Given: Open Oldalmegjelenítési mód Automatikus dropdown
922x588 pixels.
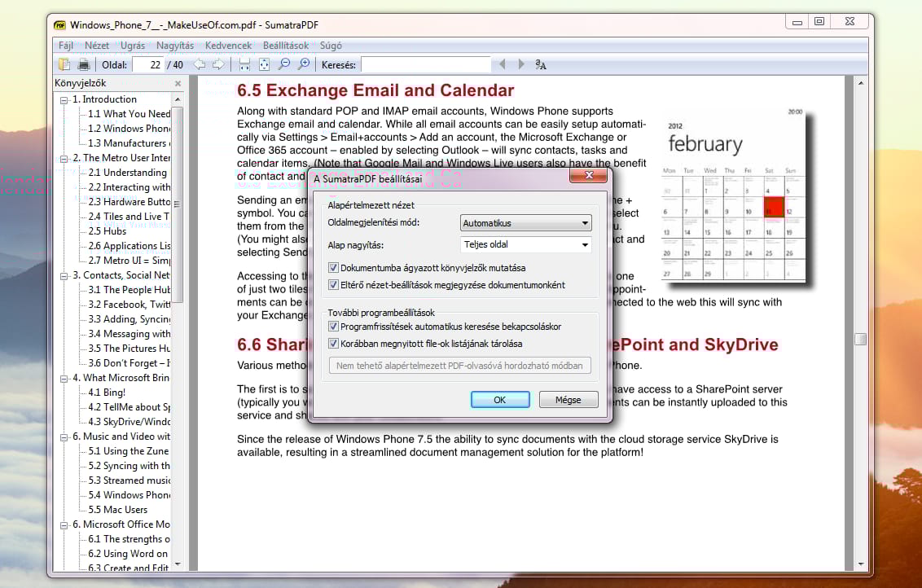Looking at the screenshot, I should point(525,223).
